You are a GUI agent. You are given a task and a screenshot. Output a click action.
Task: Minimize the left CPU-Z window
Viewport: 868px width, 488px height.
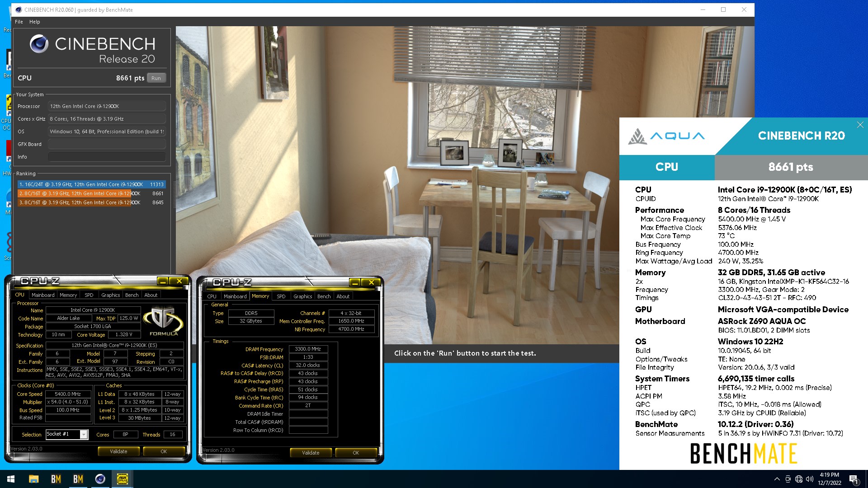click(163, 281)
